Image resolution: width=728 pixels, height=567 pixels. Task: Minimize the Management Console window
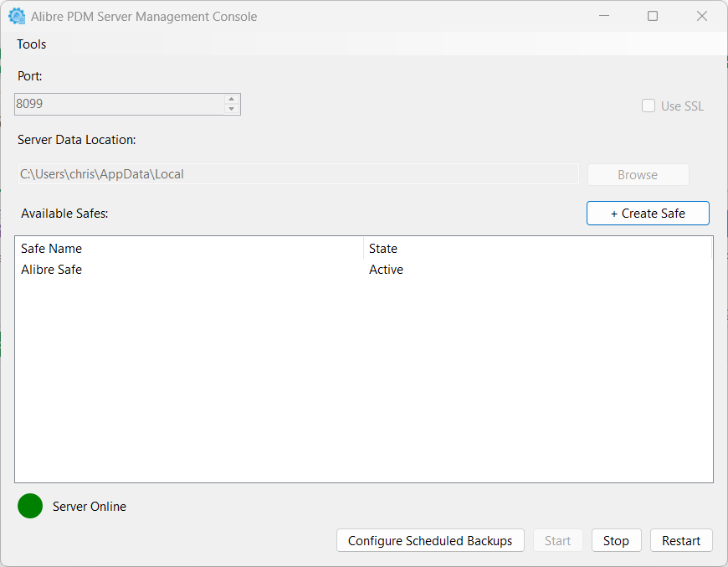603,17
